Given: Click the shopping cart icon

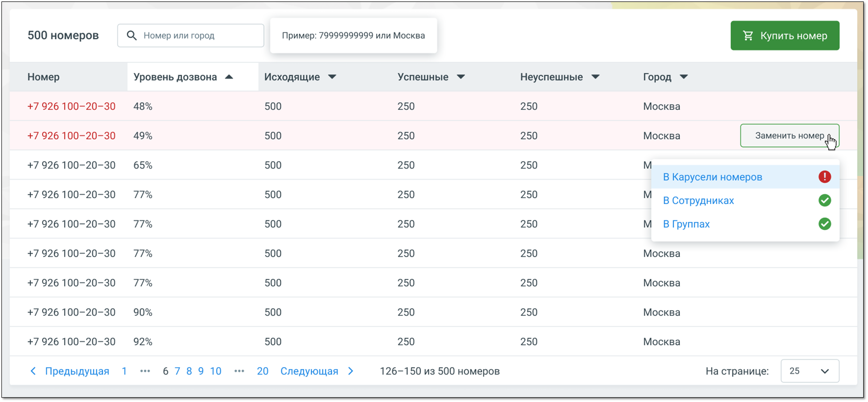Looking at the screenshot, I should (748, 35).
